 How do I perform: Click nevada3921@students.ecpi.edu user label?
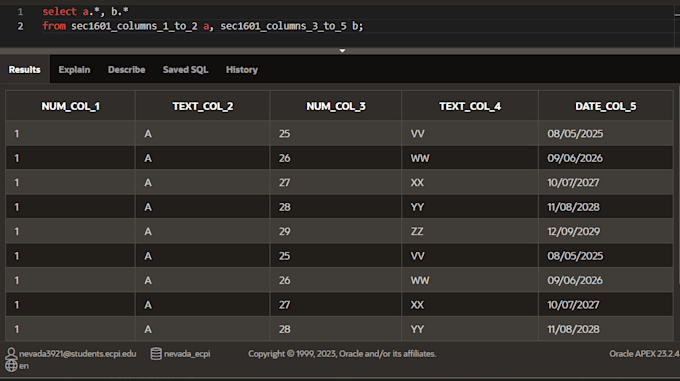coord(78,354)
